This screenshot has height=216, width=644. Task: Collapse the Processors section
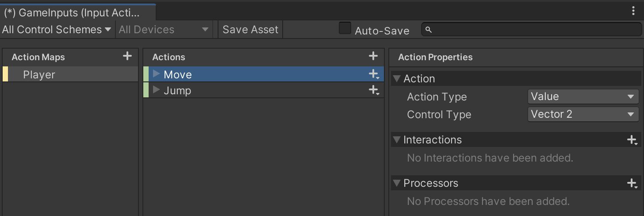pyautogui.click(x=396, y=183)
